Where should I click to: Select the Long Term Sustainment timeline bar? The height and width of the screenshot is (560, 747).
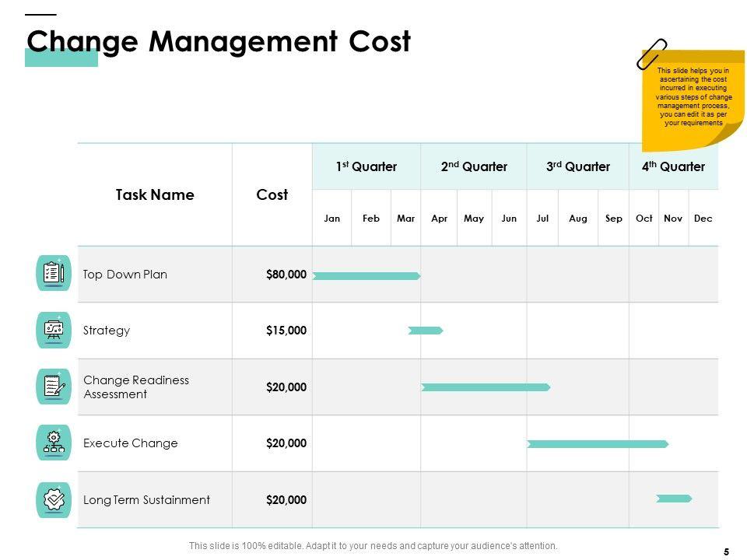pos(674,499)
